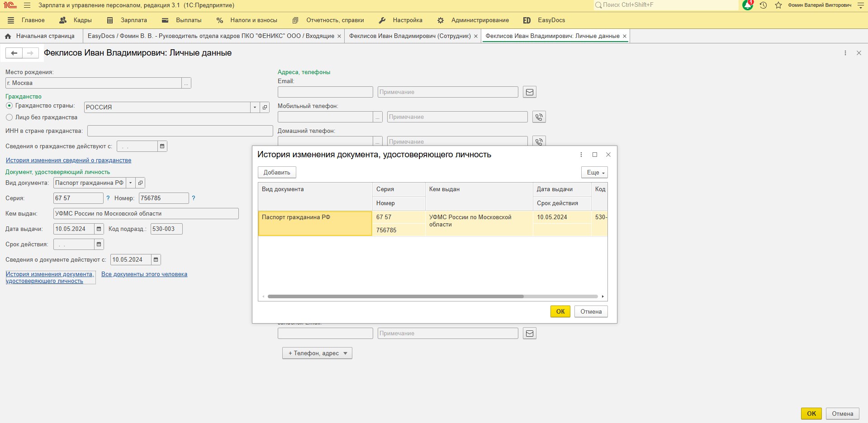The image size is (868, 423).
Task: Open Все документы этого человека link
Action: 144,274
